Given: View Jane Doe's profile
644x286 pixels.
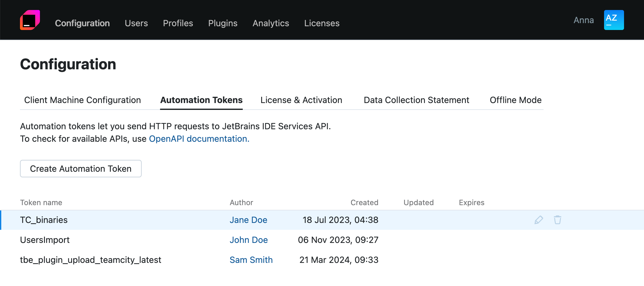Looking at the screenshot, I should pyautogui.click(x=248, y=220).
